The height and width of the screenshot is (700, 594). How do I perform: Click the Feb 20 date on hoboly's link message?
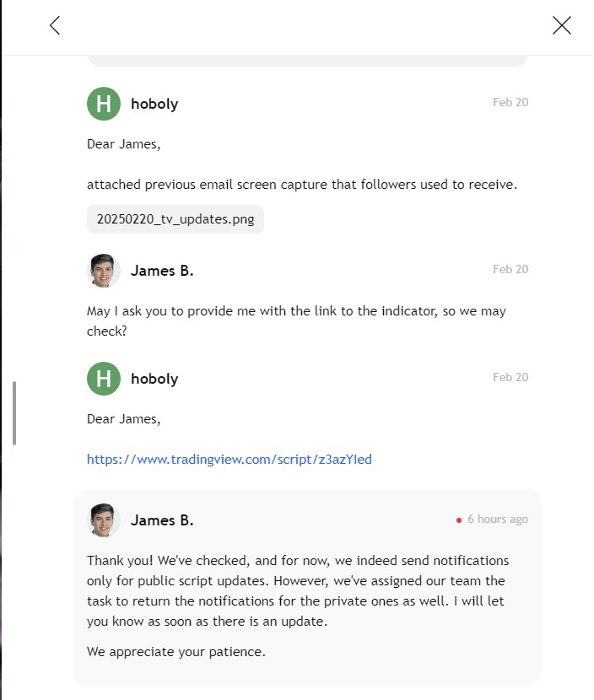coord(510,377)
